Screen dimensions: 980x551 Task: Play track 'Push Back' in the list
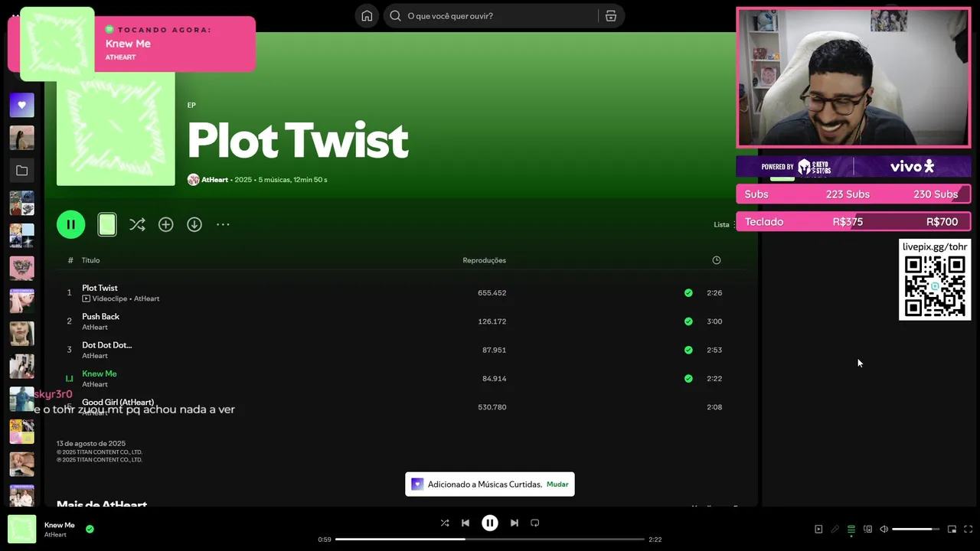[100, 316]
